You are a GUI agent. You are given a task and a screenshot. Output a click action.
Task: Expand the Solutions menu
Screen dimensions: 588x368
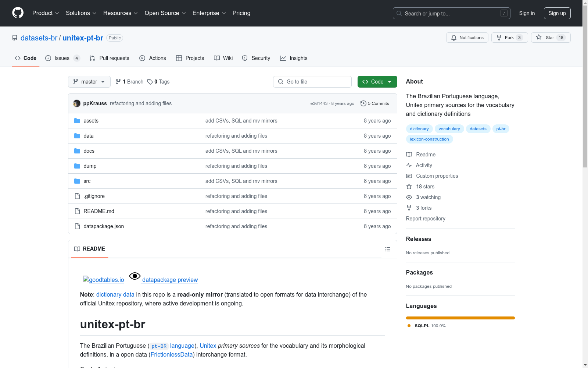click(x=81, y=13)
